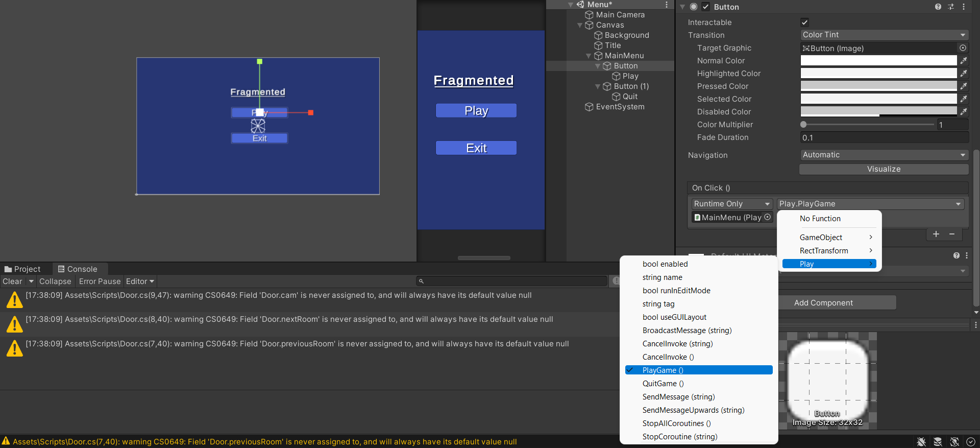The image size is (980, 448).
Task: Click the Add Component button
Action: [823, 303]
